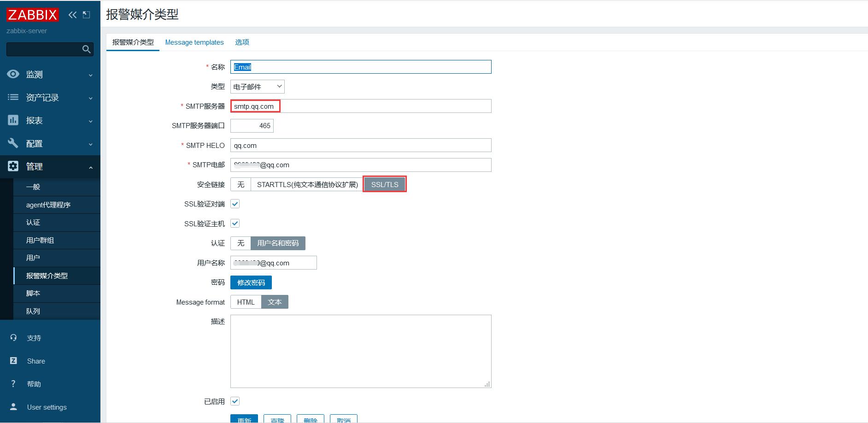Click the 克隆 button

click(277, 419)
